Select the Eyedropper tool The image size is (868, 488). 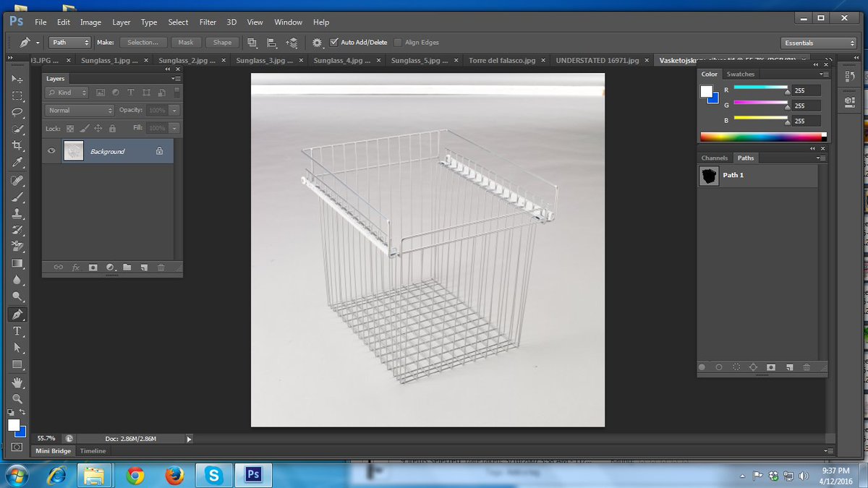click(x=17, y=163)
